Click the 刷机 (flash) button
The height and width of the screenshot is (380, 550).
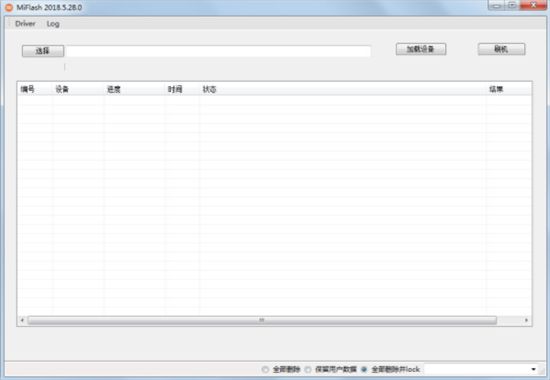[x=501, y=49]
